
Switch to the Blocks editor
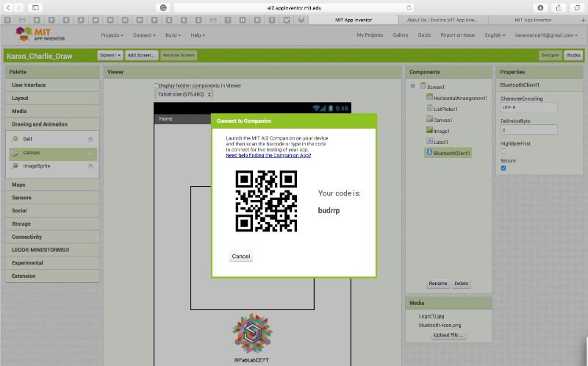[573, 55]
